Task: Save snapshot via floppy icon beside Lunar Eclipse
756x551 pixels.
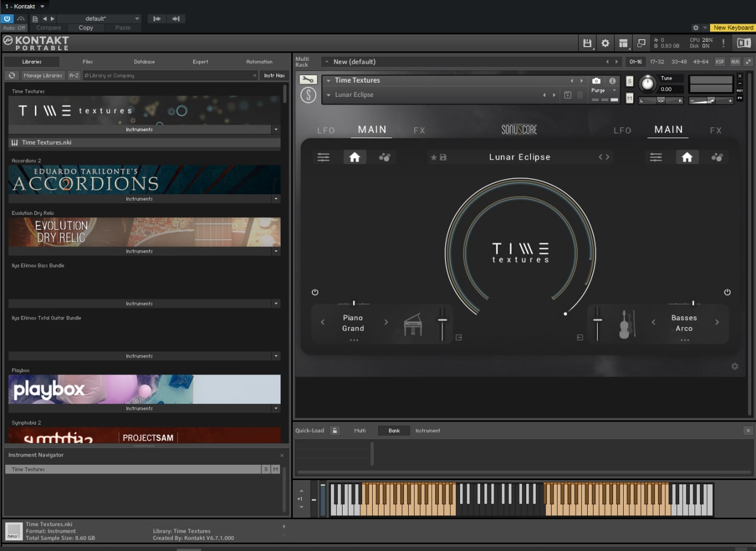Action: [568, 95]
